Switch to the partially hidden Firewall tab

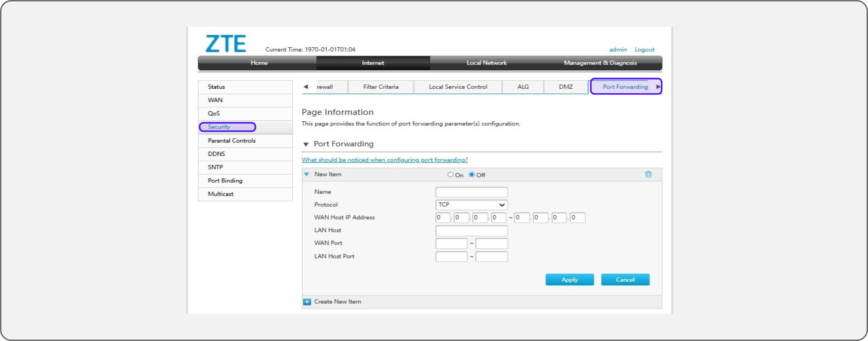click(324, 87)
